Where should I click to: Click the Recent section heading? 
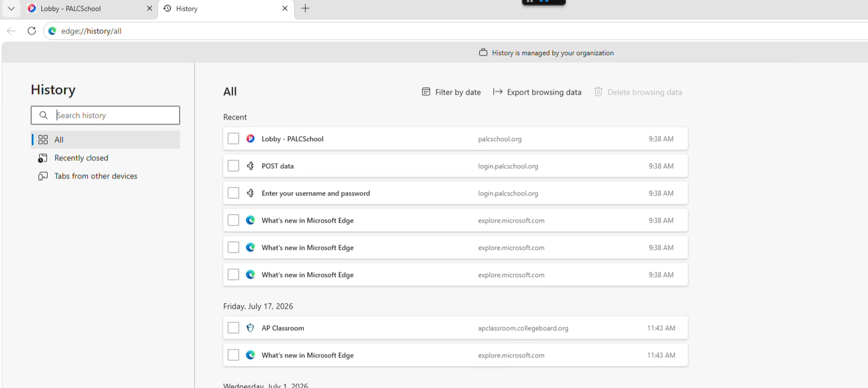235,117
